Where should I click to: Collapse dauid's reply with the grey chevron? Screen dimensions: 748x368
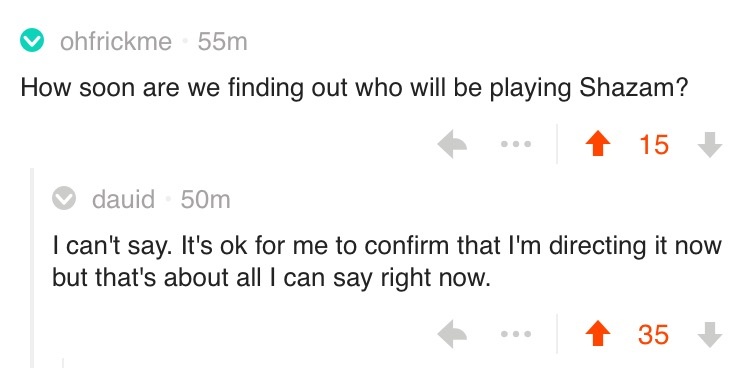coord(64,199)
